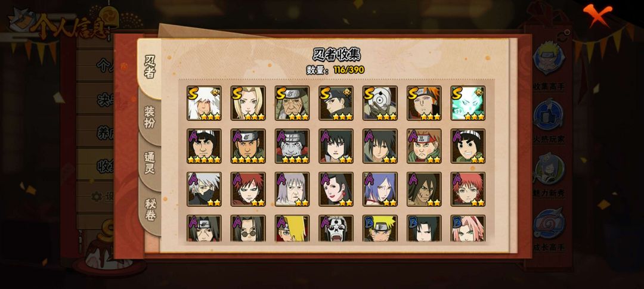The image size is (644, 289).
Task: Click the 魅力新秀 badge icon
Action: 549,169
